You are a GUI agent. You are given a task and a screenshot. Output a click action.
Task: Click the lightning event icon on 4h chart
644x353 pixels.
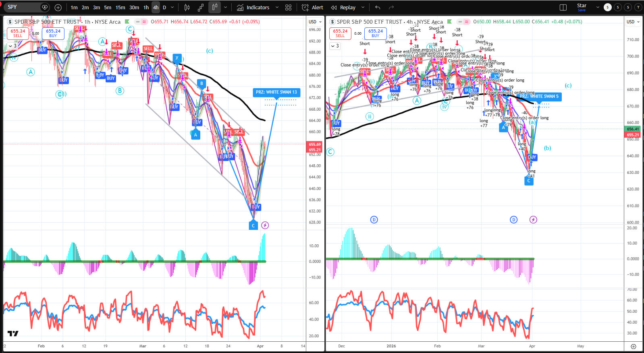533,220
